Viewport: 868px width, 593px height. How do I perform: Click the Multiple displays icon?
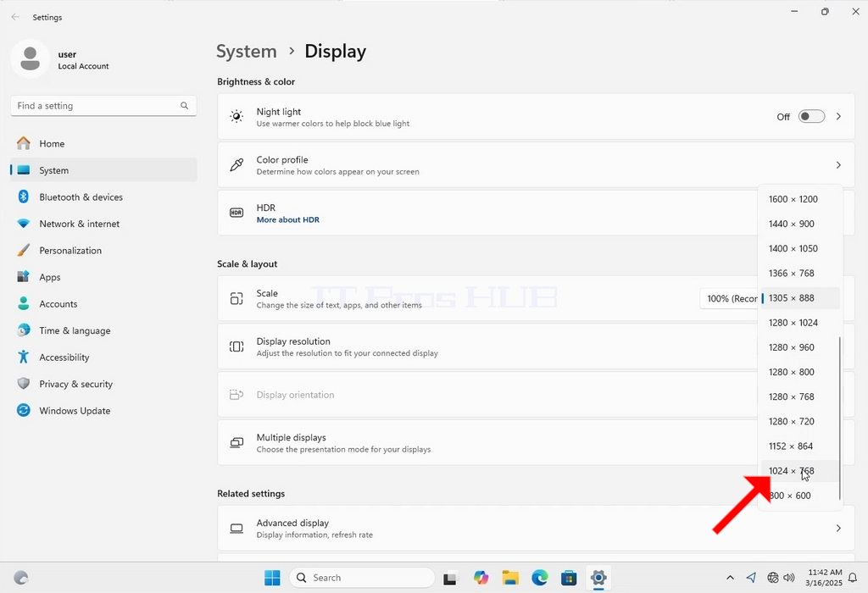click(236, 442)
